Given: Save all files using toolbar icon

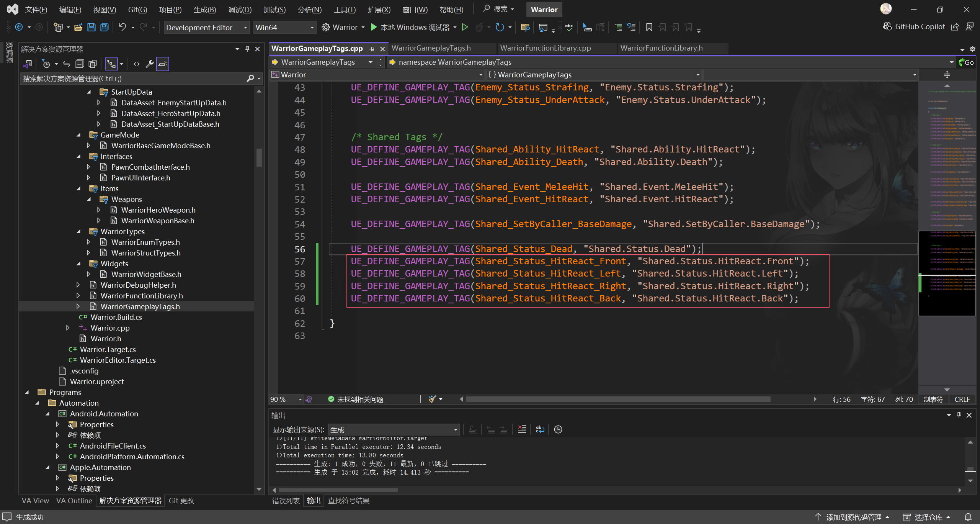Looking at the screenshot, I should [x=104, y=27].
